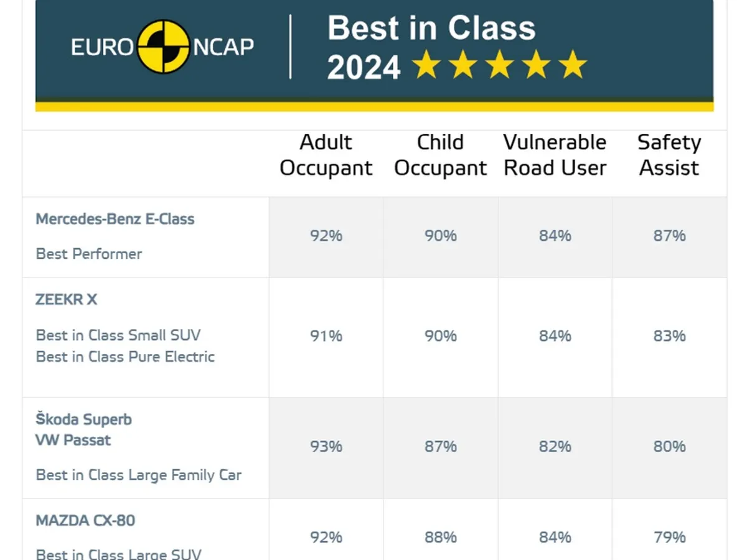Click the Best Performer label

pyautogui.click(x=89, y=254)
